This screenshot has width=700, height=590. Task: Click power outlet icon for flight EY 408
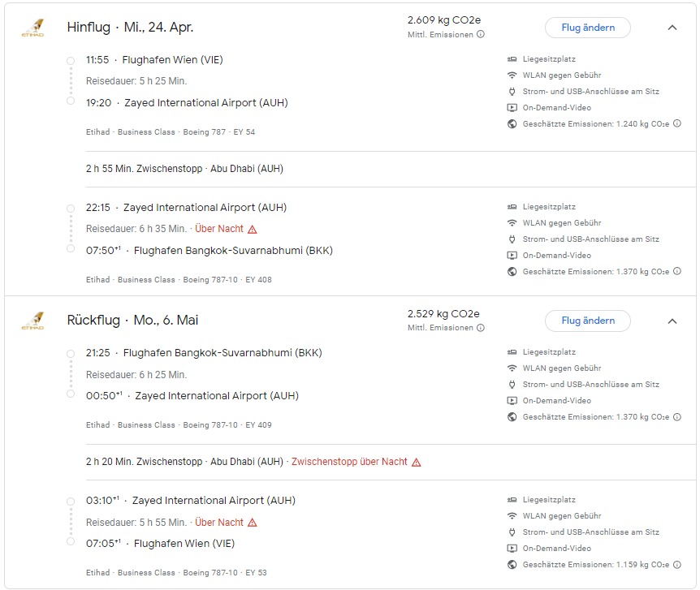[512, 239]
